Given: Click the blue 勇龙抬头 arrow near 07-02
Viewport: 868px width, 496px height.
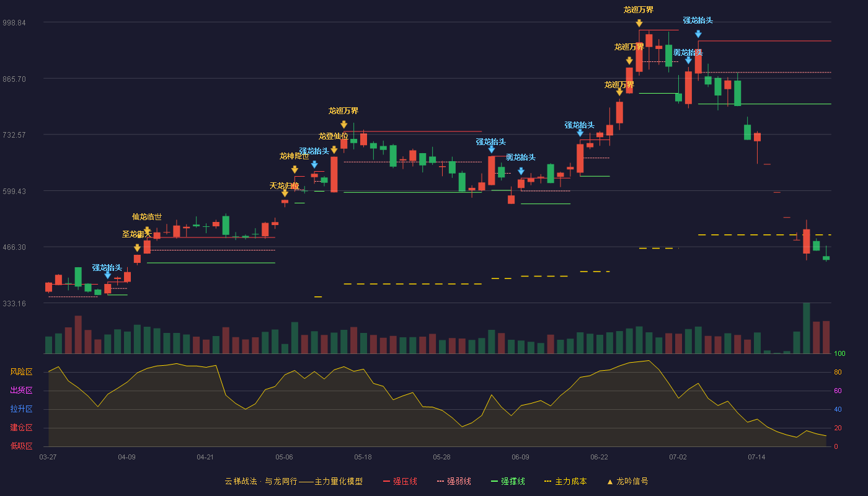Looking at the screenshot, I should click(x=688, y=60).
